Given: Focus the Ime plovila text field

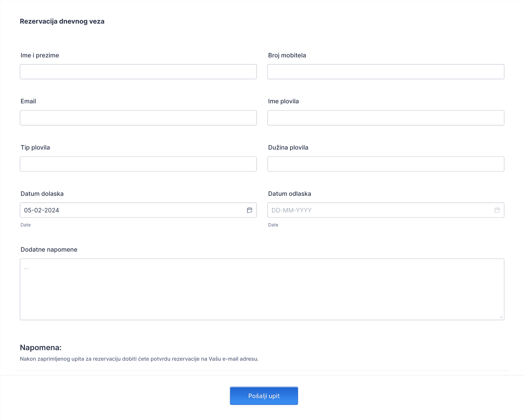Looking at the screenshot, I should pos(386,118).
